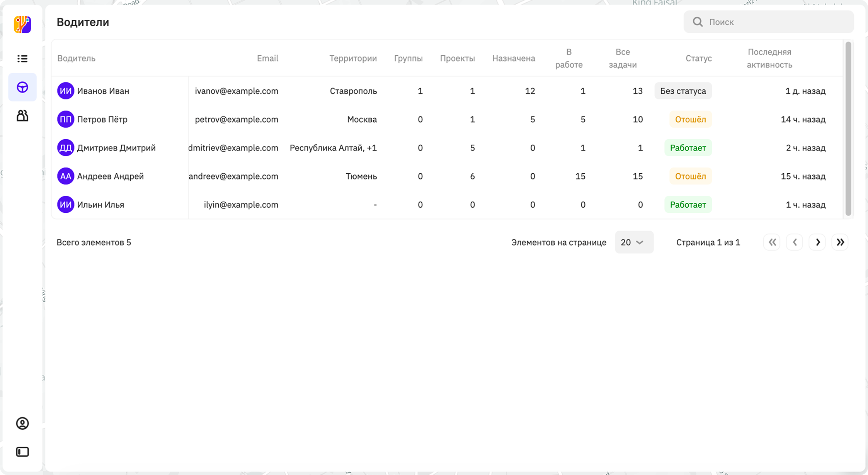Sort by Проекты column header
Viewport: 868px width, 475px height.
click(x=457, y=58)
